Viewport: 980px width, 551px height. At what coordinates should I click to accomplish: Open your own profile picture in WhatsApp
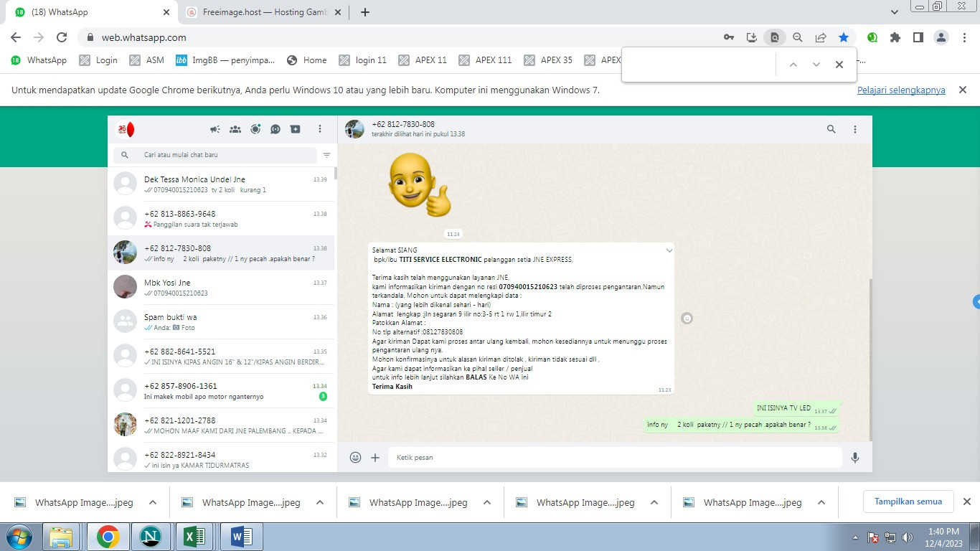(x=126, y=130)
